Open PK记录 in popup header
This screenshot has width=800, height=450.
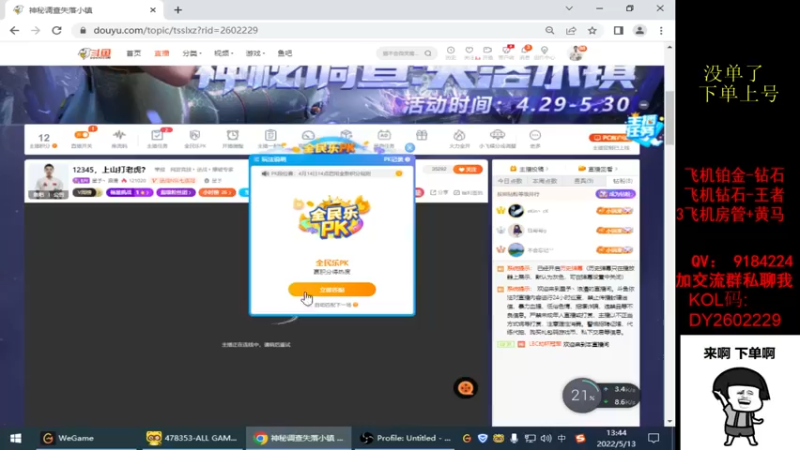pyautogui.click(x=396, y=160)
